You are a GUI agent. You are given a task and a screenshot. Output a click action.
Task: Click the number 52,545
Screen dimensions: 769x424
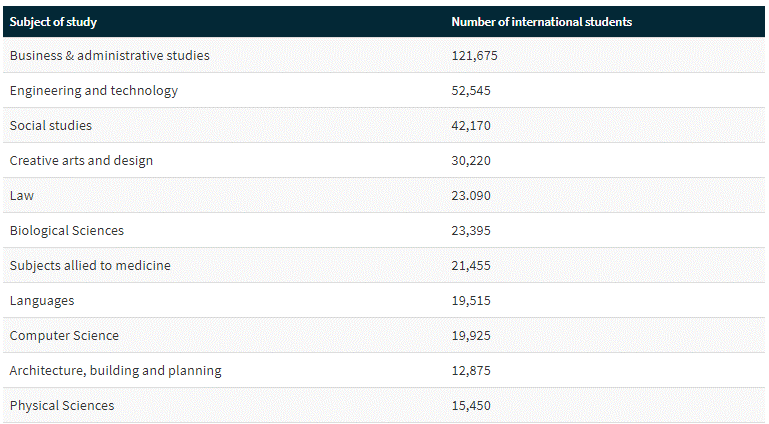(471, 91)
